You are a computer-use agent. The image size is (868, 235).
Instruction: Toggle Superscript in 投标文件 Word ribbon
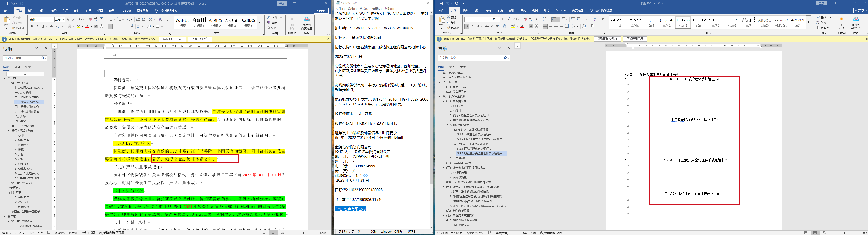(498, 26)
